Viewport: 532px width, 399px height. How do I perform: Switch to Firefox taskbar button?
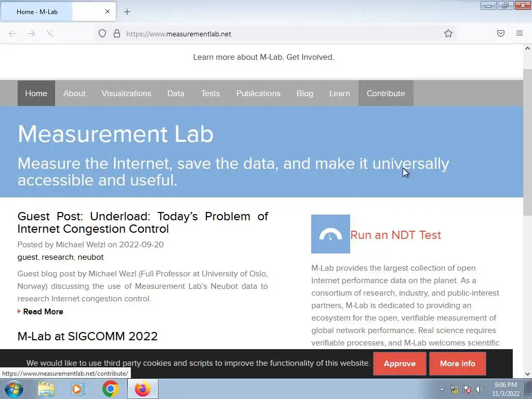[143, 389]
